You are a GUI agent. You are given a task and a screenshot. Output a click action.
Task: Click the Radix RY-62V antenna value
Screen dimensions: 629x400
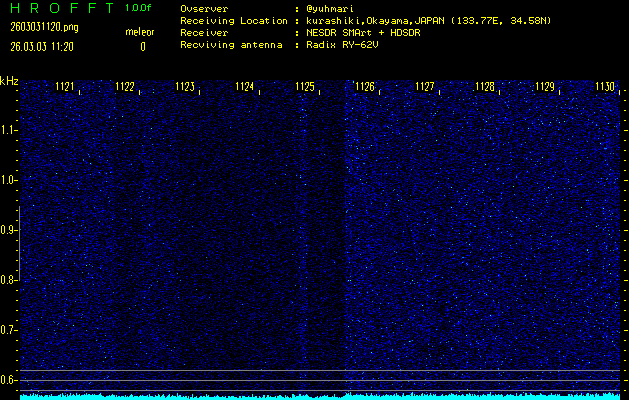coord(342,45)
